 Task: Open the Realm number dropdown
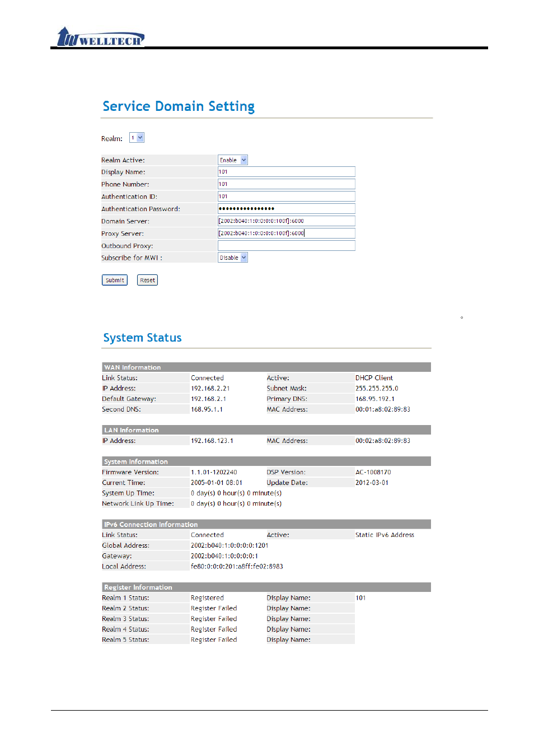(137, 138)
